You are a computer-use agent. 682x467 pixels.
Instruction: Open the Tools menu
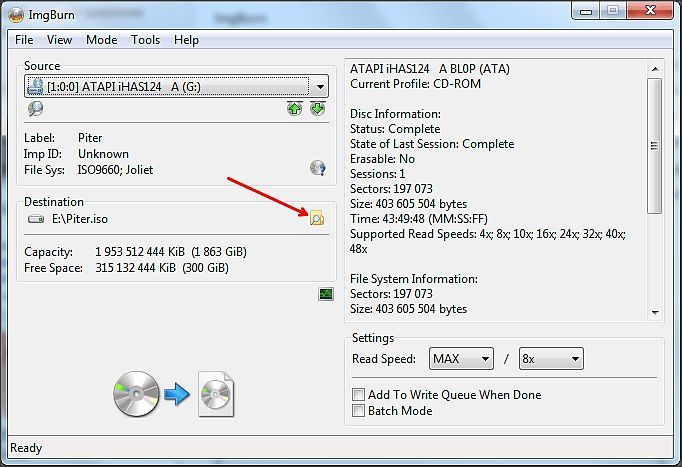coord(146,40)
